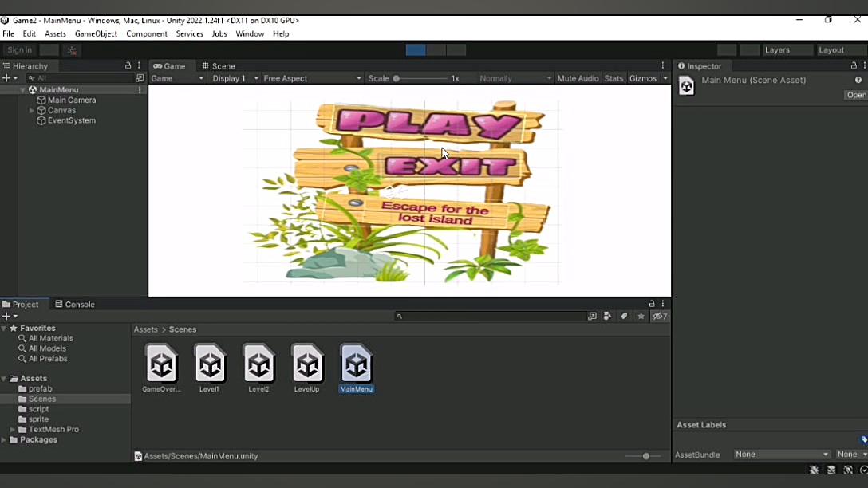Open the Free Aspect dropdown
This screenshot has height=488, width=868.
[312, 79]
